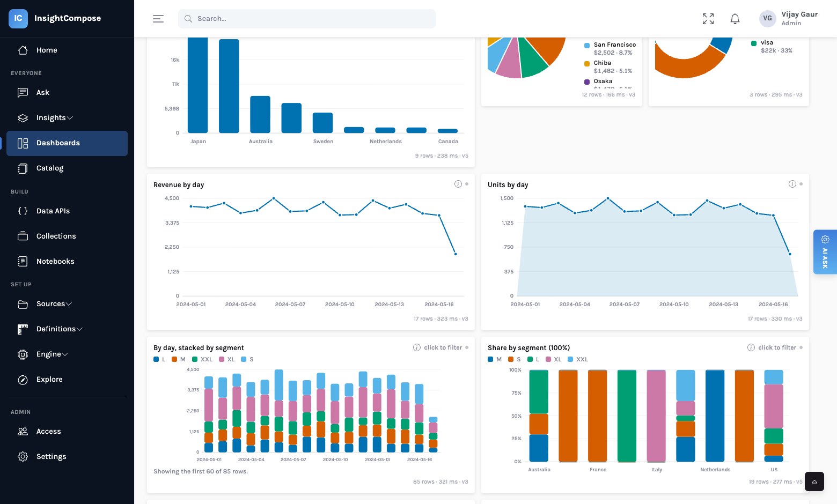Viewport: 837px width, 504px height.
Task: Click the info icon on Revenue by day
Action: click(458, 184)
